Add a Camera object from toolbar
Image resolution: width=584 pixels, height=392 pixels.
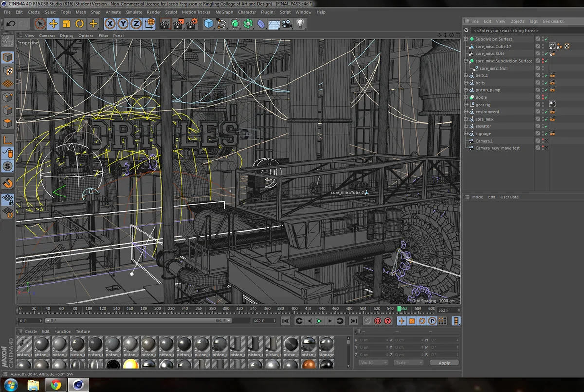pos(288,23)
